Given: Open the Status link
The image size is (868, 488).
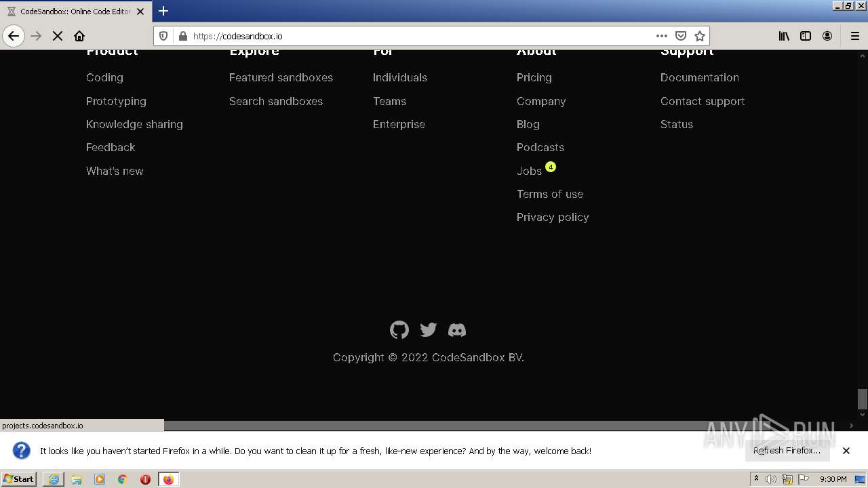Looking at the screenshot, I should click(677, 124).
